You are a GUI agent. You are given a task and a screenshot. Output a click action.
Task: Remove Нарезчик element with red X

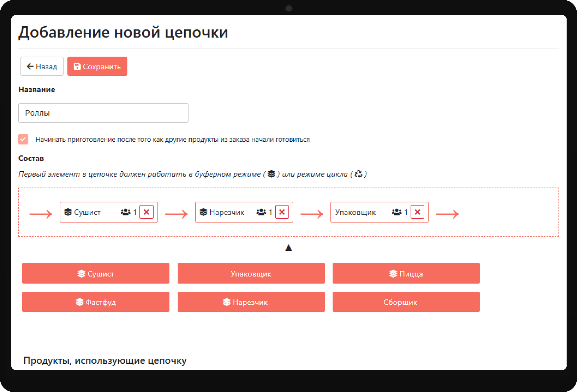point(282,212)
